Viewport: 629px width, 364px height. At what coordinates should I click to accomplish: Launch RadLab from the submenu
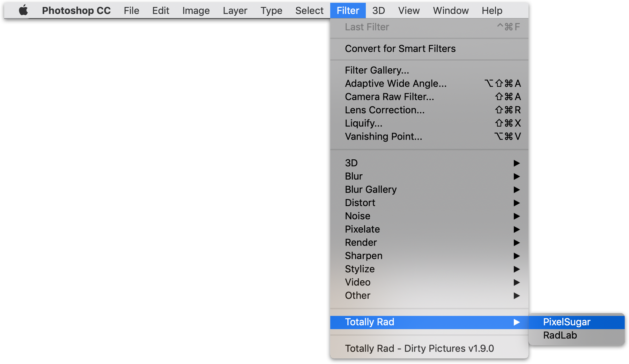pyautogui.click(x=576, y=335)
